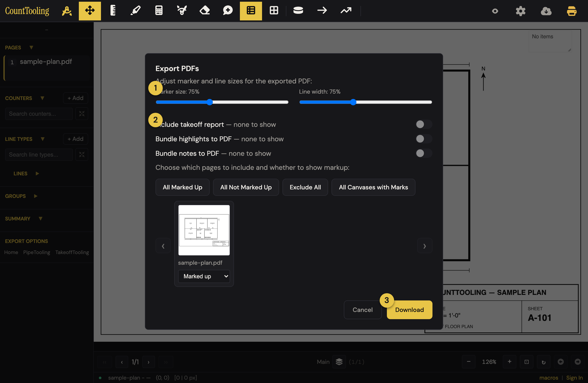
Task: Collapse counters list with the cross arrows icon
Action: click(x=82, y=114)
